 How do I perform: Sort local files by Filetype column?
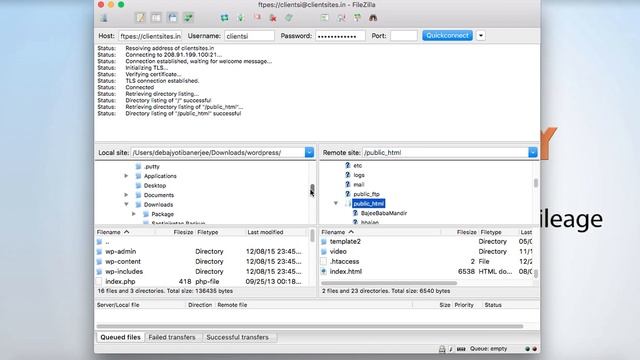(x=220, y=232)
